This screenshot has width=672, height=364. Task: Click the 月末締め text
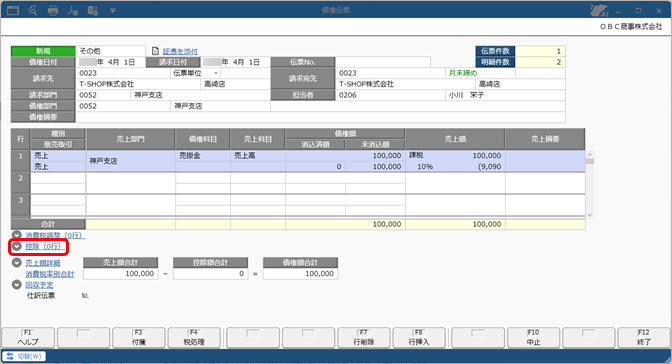462,73
